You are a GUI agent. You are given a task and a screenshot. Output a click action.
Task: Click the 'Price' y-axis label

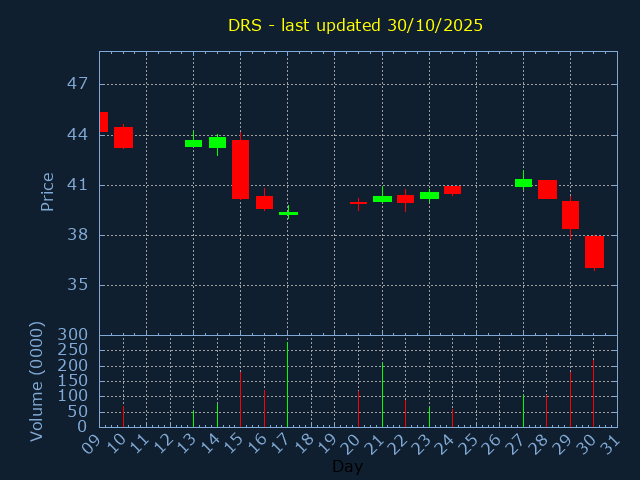click(x=47, y=192)
